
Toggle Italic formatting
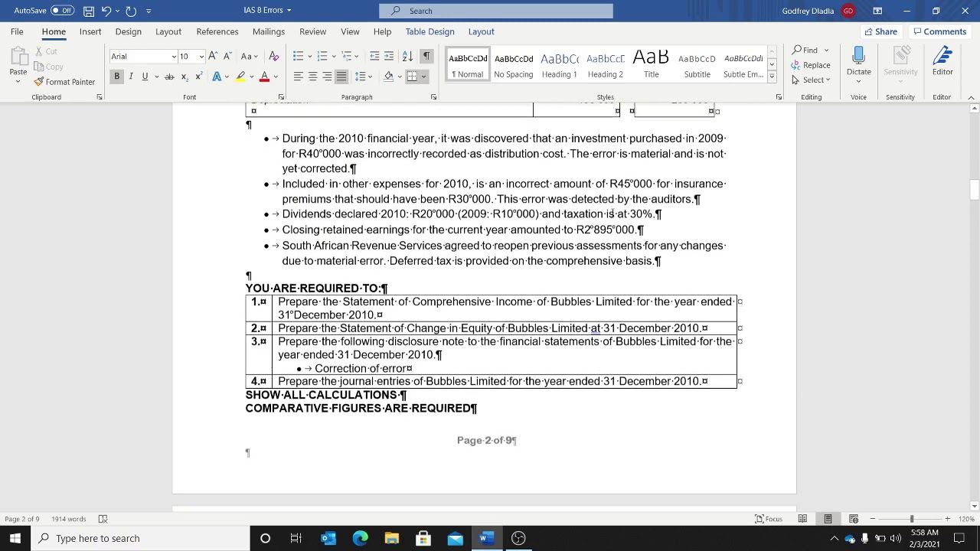pos(131,77)
